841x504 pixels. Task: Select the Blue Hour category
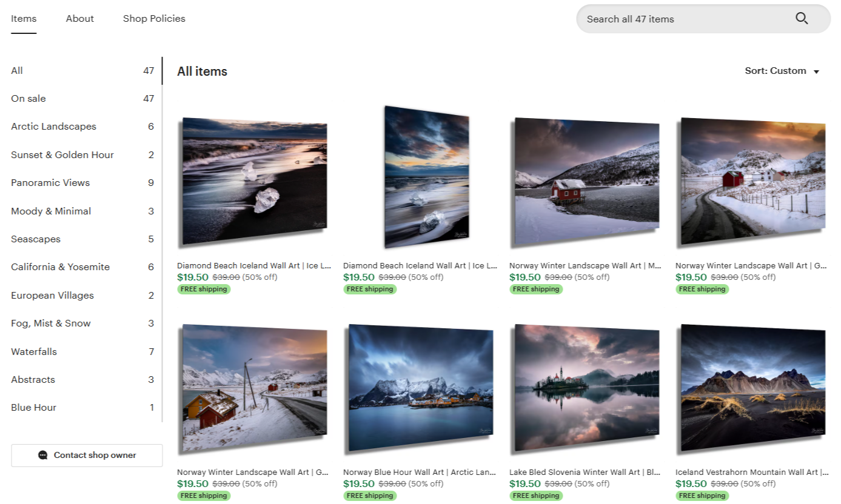pyautogui.click(x=82, y=408)
